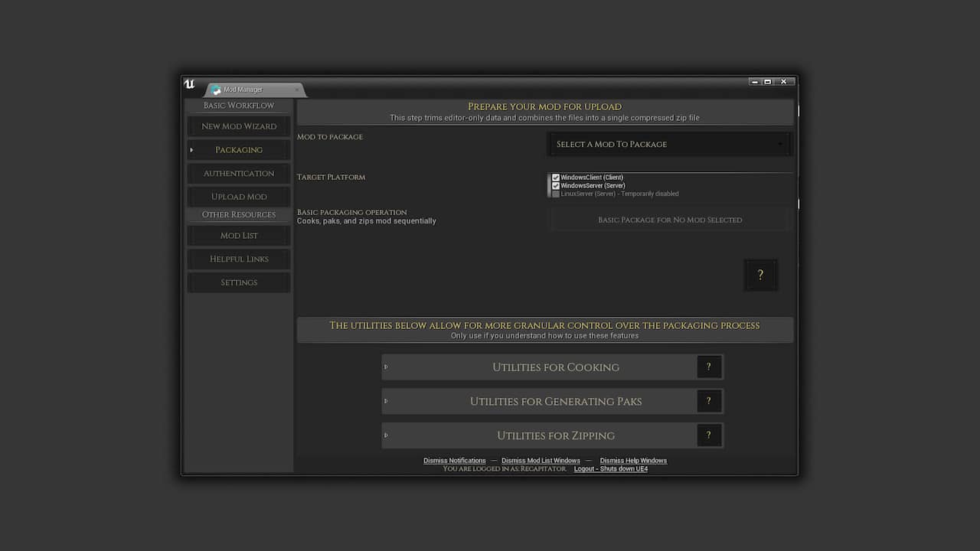
Task: Click the "This step trims editor-only data" description
Action: (x=544, y=118)
